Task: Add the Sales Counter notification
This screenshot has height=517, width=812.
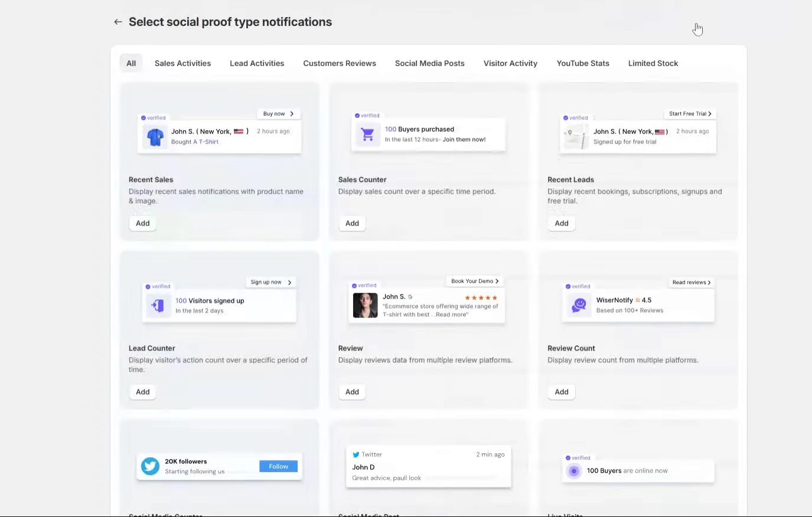Action: pos(352,223)
